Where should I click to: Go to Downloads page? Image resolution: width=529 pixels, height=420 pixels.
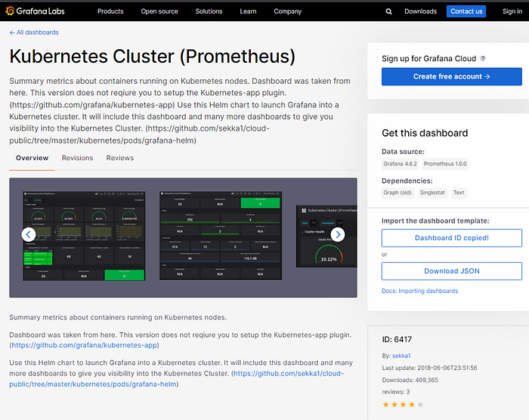420,11
